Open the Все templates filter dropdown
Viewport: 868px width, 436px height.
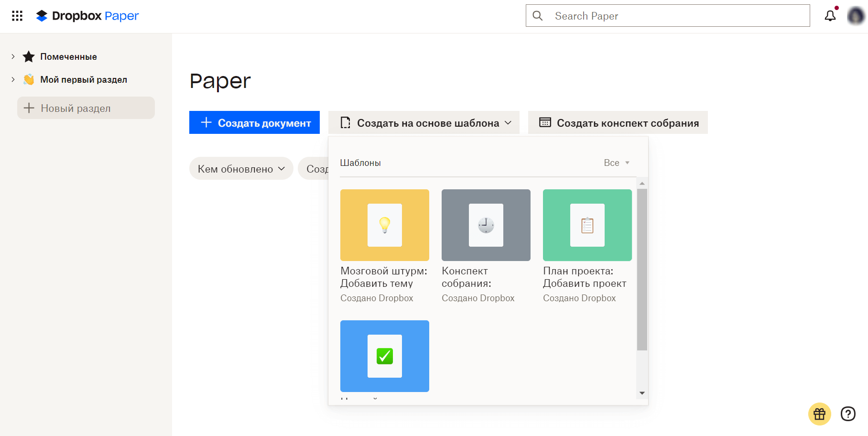click(x=617, y=163)
